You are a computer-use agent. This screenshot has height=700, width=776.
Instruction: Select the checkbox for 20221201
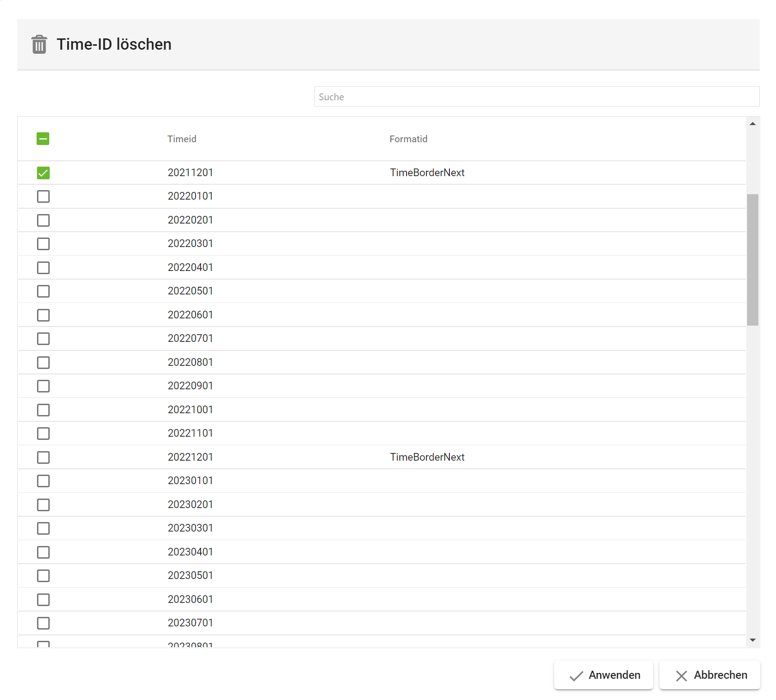click(43, 457)
